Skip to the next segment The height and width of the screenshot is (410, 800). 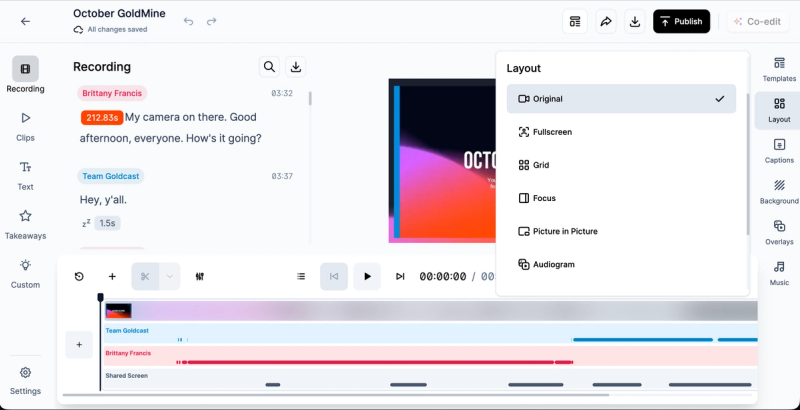click(400, 276)
